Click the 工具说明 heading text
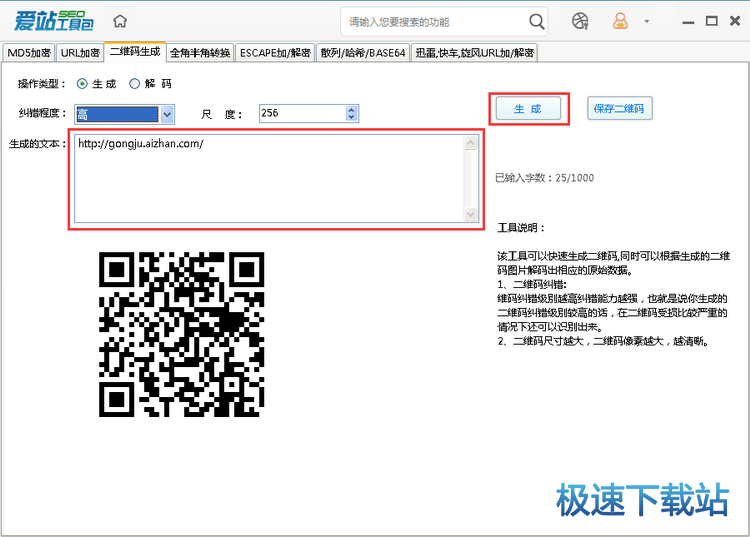 (x=521, y=228)
